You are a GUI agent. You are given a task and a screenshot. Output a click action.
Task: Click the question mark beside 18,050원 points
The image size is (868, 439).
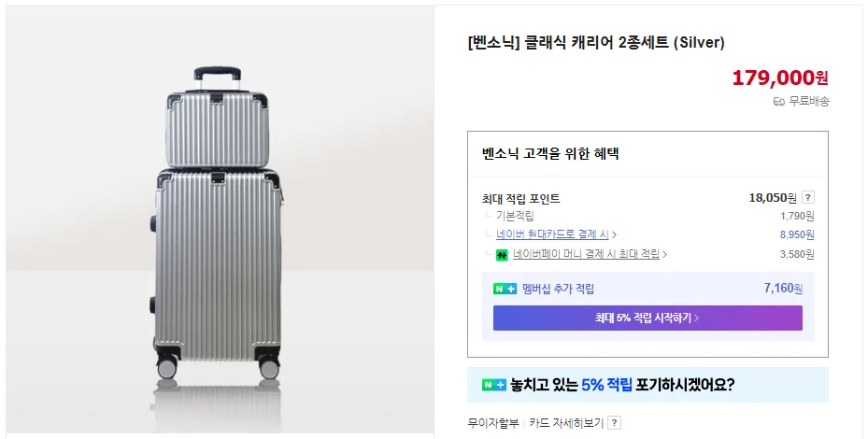pyautogui.click(x=807, y=198)
